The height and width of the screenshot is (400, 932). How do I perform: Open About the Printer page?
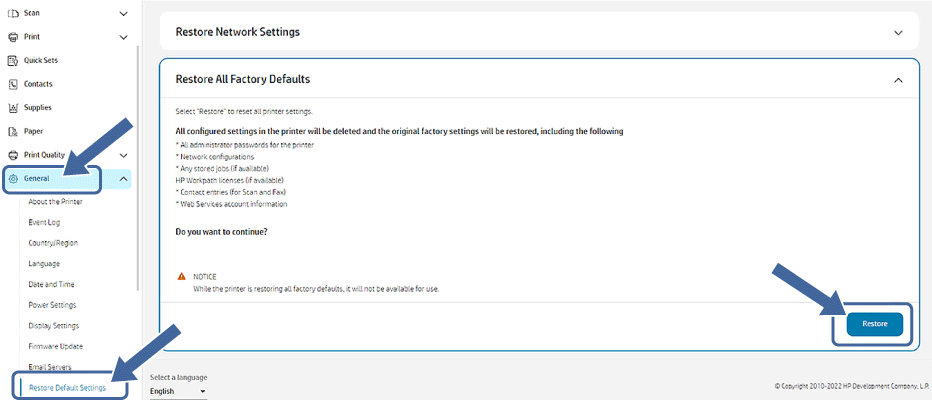click(55, 202)
